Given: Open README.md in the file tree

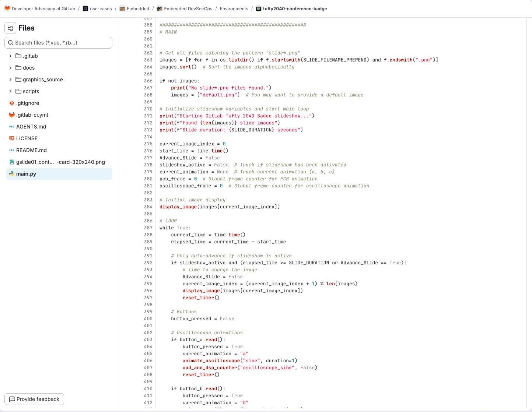Looking at the screenshot, I should (x=31, y=150).
